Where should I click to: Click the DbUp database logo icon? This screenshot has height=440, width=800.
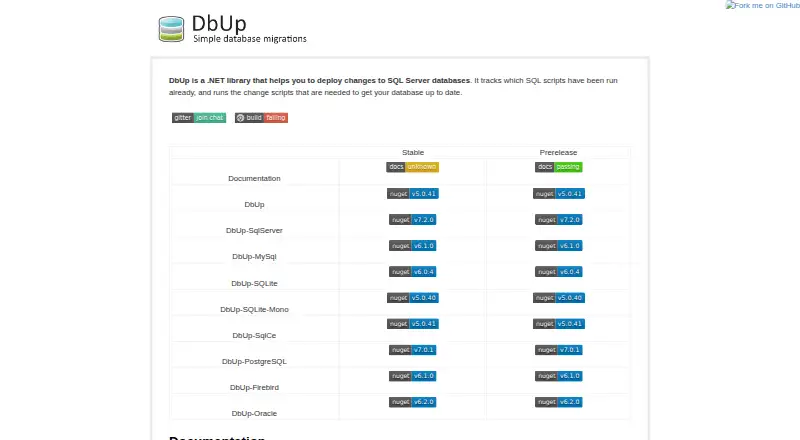171,29
